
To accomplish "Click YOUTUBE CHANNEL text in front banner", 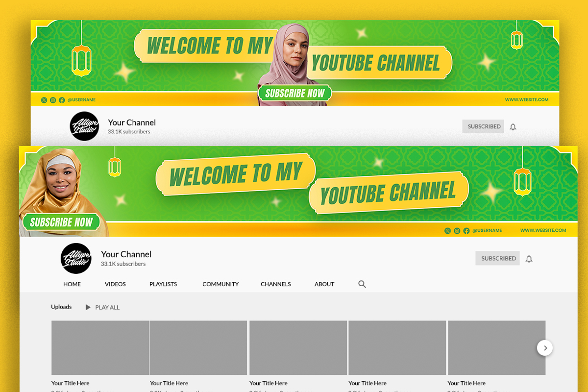I will click(x=388, y=193).
